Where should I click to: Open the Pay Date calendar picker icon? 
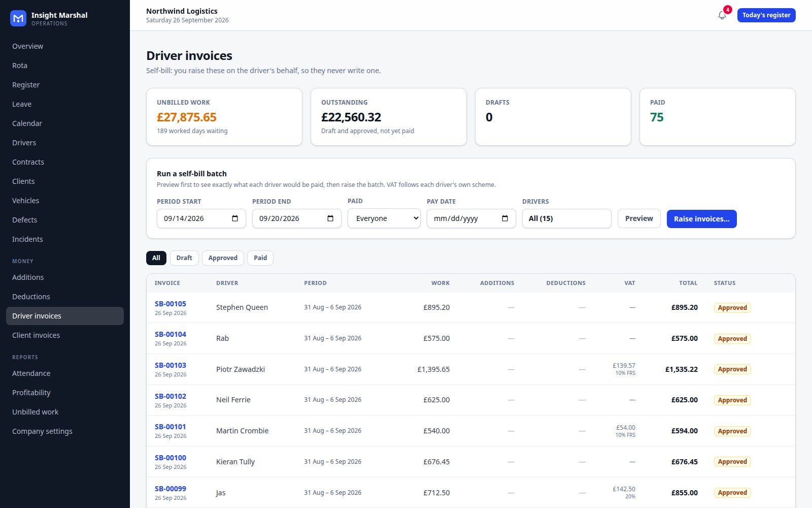click(x=505, y=218)
